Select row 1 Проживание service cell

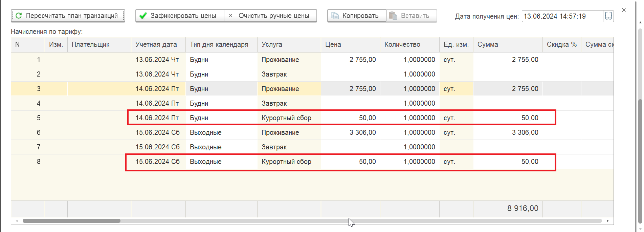pos(289,60)
